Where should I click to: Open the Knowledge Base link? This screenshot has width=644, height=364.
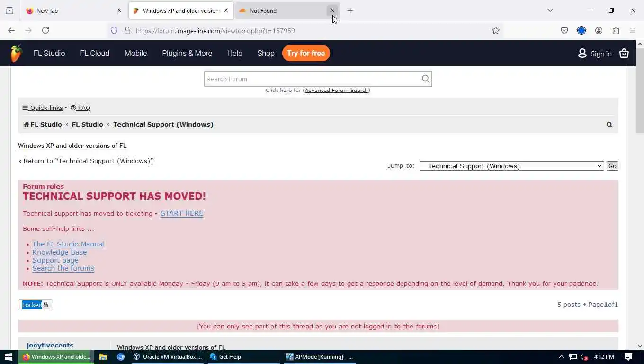click(59, 252)
